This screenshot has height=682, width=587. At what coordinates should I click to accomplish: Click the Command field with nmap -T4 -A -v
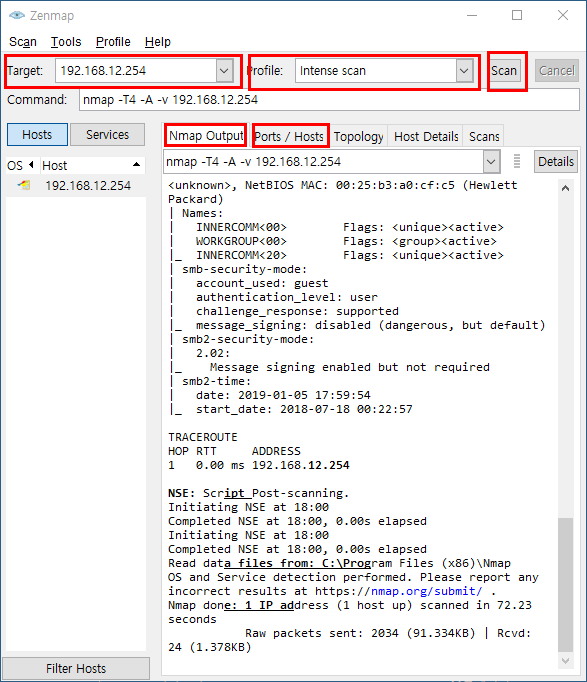(329, 100)
